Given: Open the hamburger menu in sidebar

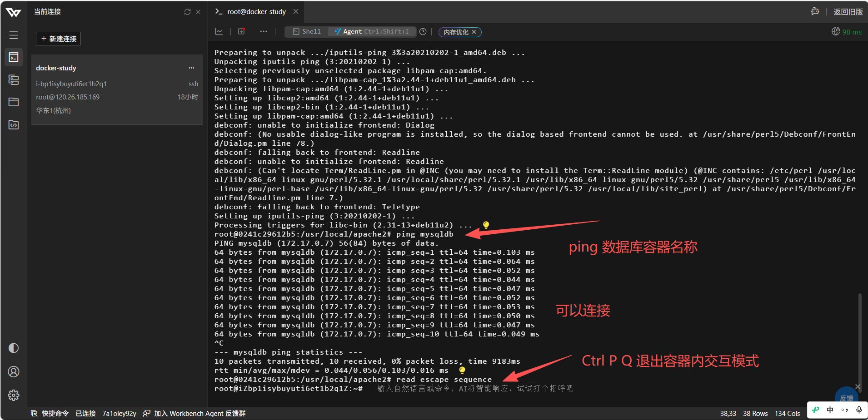Looking at the screenshot, I should (14, 35).
